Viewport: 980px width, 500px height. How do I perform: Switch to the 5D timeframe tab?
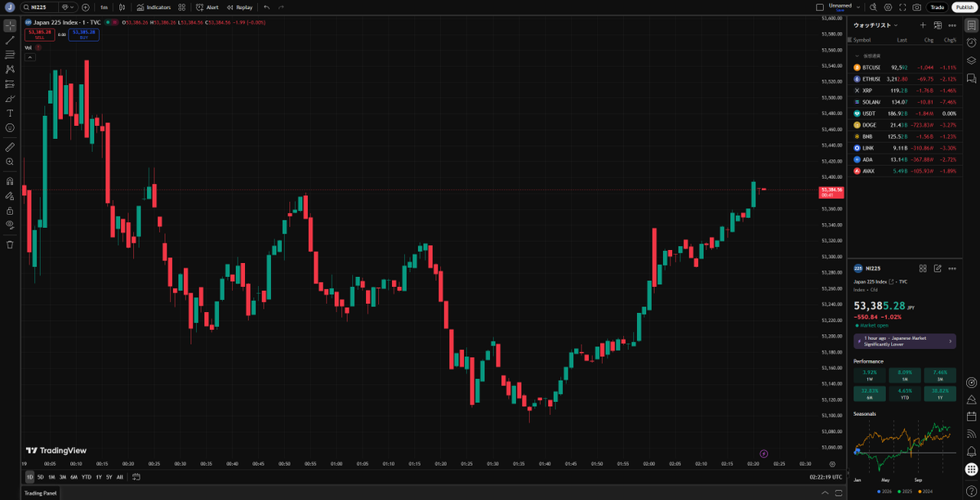pyautogui.click(x=39, y=475)
